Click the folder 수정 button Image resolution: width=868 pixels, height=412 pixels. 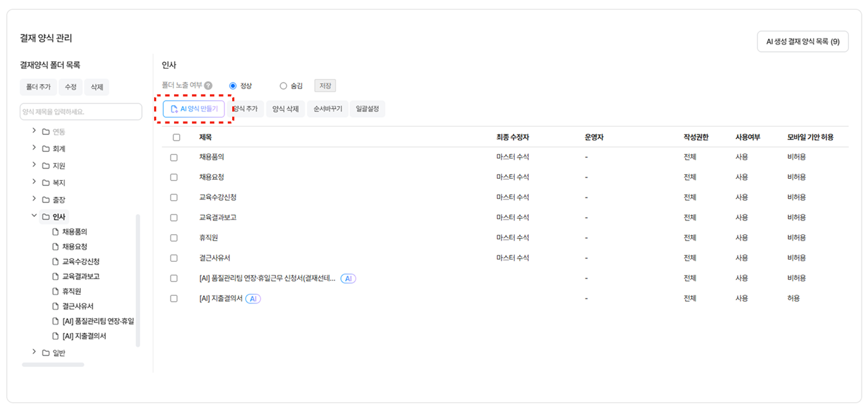pos(71,87)
